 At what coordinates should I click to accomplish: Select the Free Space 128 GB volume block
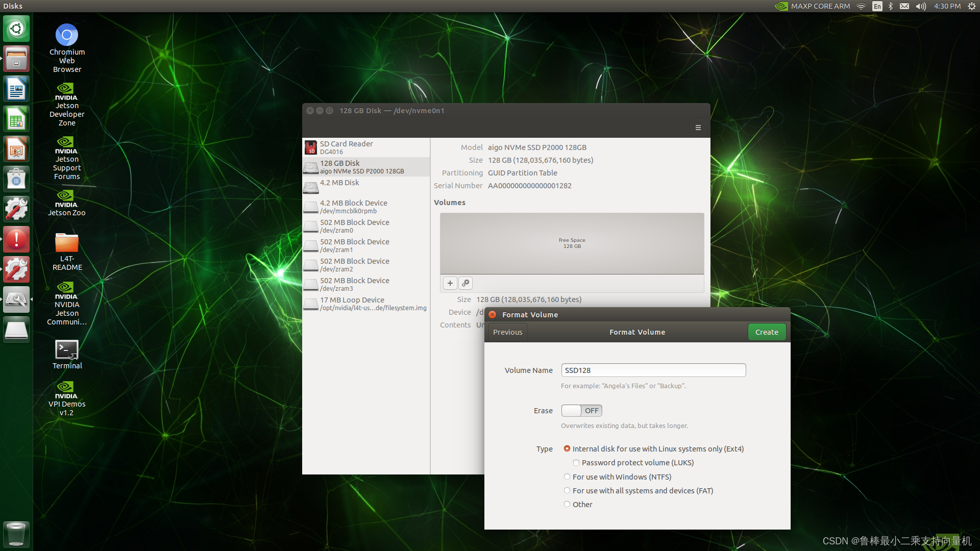point(572,243)
